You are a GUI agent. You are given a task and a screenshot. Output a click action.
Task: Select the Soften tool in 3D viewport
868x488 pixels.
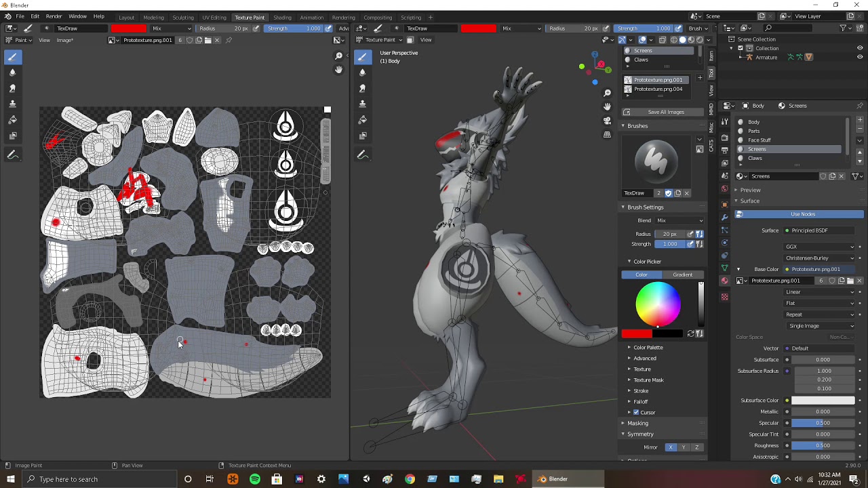[363, 73]
